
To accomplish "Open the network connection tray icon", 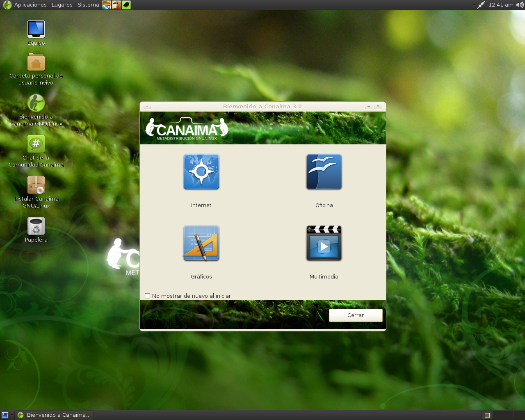I will (x=481, y=5).
